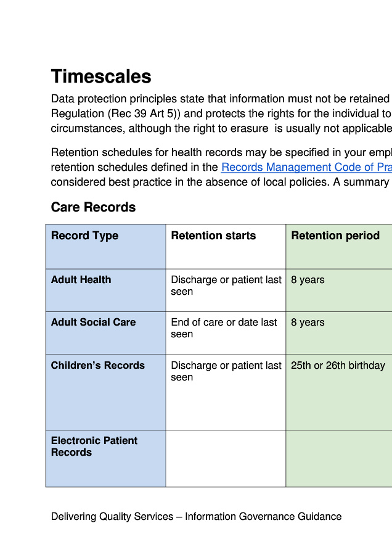Click the Care Records subheading
The height and width of the screenshot is (555, 392).
click(x=93, y=207)
